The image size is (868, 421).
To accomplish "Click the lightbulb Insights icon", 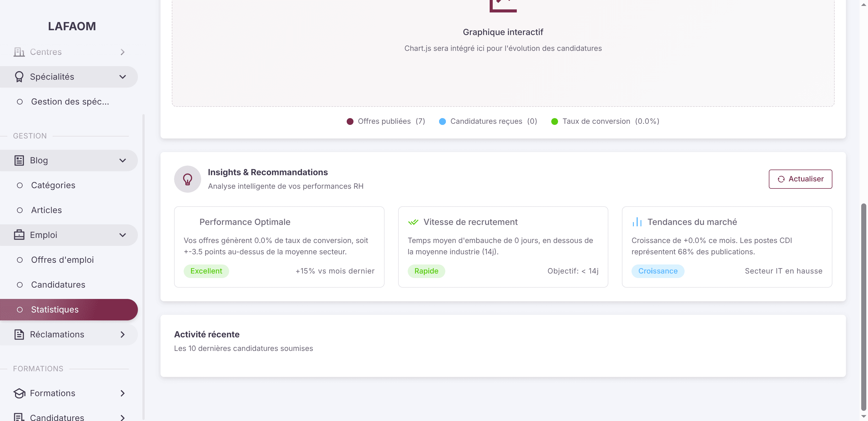I will click(187, 179).
